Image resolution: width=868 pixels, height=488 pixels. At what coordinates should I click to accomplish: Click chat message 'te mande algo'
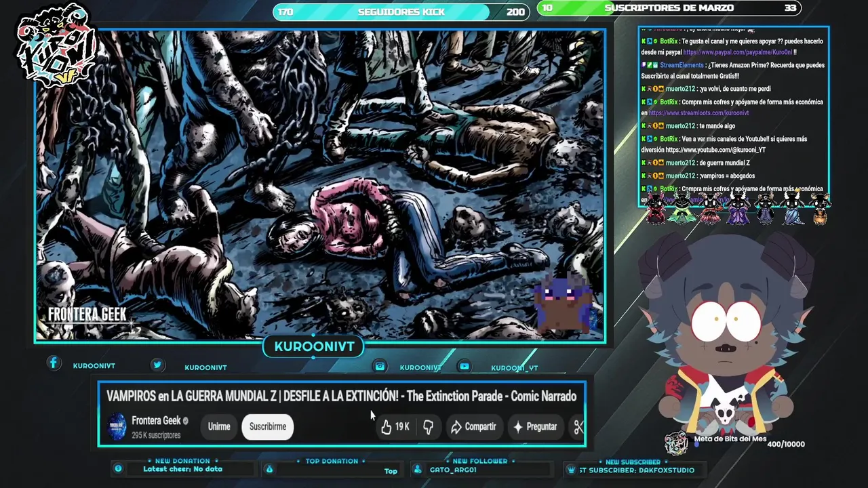(717, 126)
